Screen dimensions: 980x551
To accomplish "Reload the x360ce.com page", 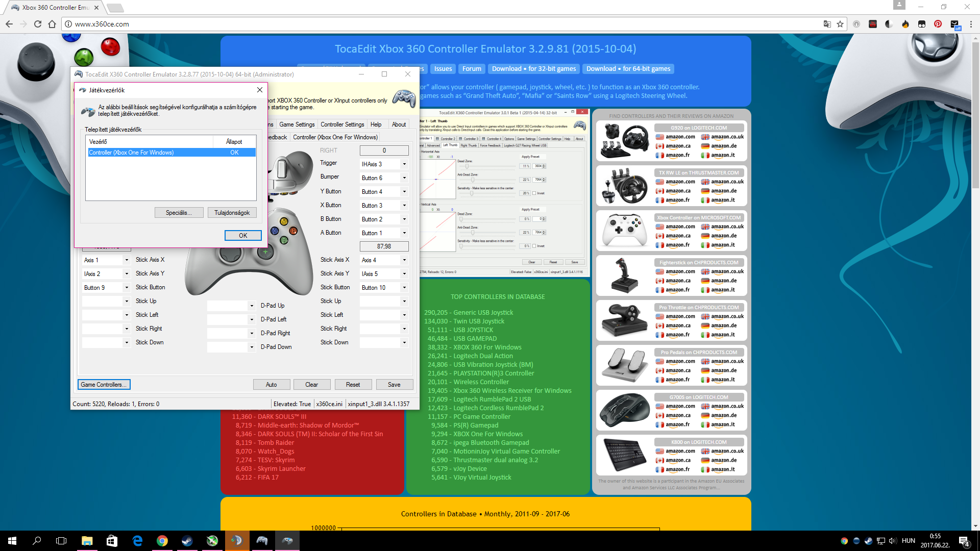I will coord(38,24).
